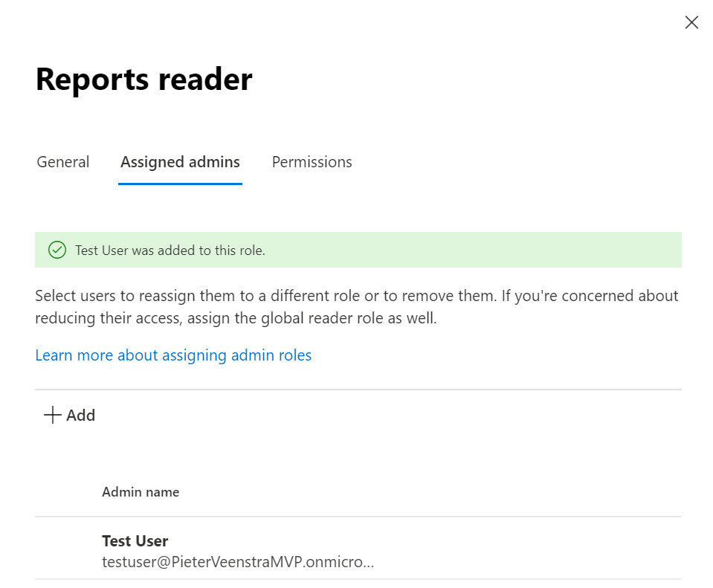Select the Test User admin name
The image size is (713, 588).
pos(135,541)
